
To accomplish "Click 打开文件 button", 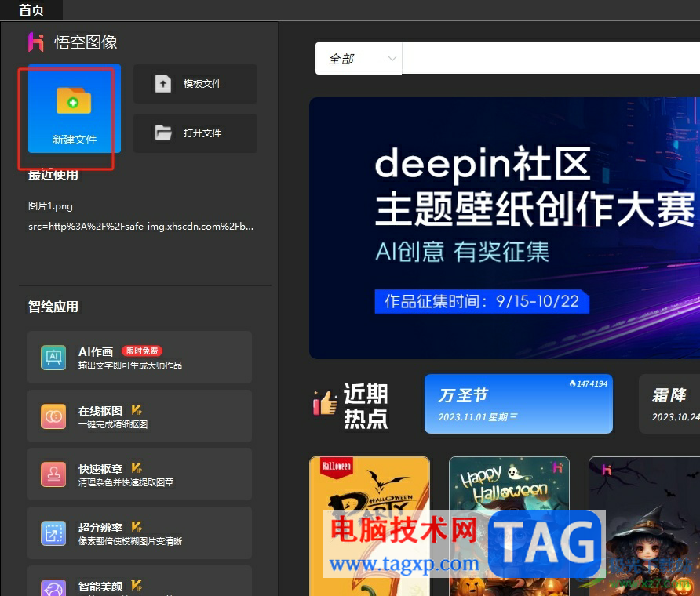I will pyautogui.click(x=195, y=133).
